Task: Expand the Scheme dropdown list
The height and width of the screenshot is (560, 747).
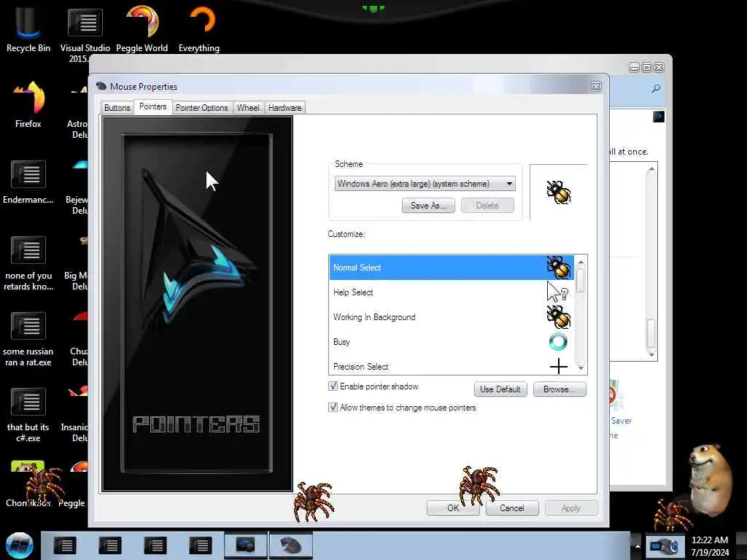Action: pyautogui.click(x=509, y=184)
